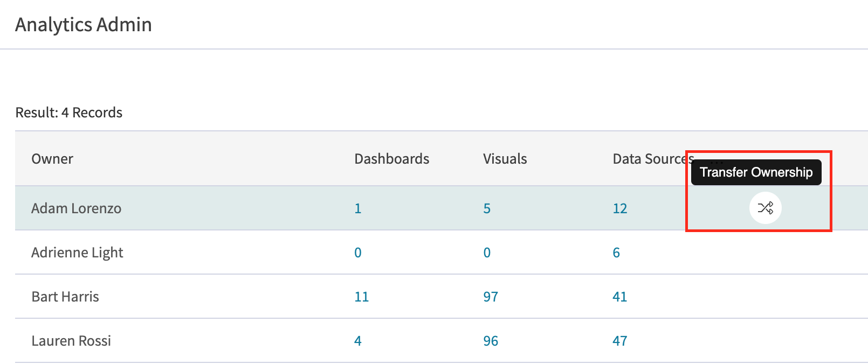Open Adam Lorenzo's dashboards count link
Viewport: 868px width, 364px height.
[x=357, y=208]
